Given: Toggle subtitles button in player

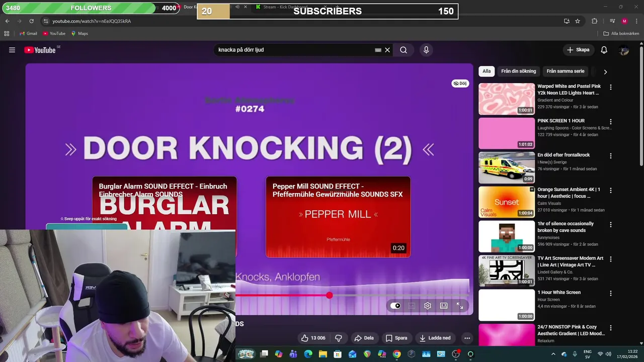Looking at the screenshot, I should (412, 306).
